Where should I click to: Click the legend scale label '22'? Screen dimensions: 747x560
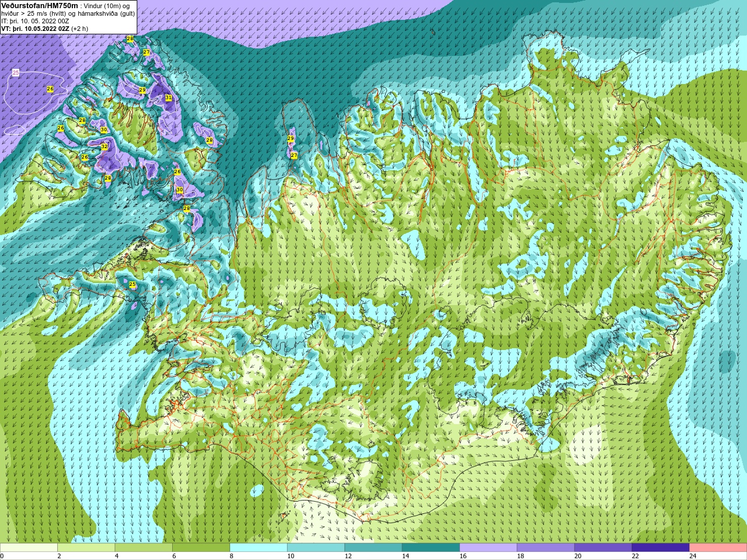(636, 556)
